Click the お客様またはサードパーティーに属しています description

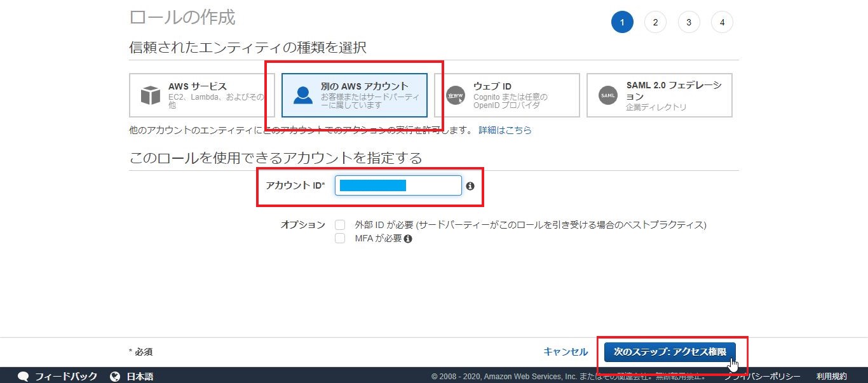(x=370, y=101)
